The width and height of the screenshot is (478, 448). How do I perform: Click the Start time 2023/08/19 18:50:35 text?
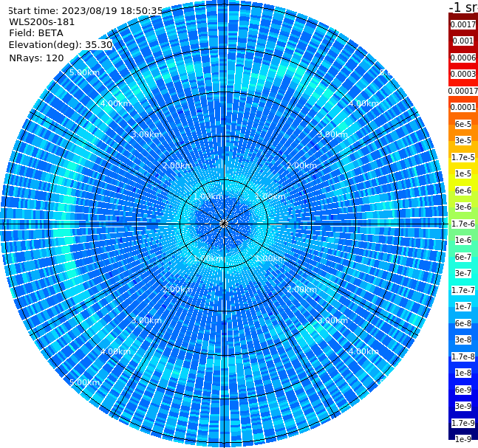[x=86, y=10]
